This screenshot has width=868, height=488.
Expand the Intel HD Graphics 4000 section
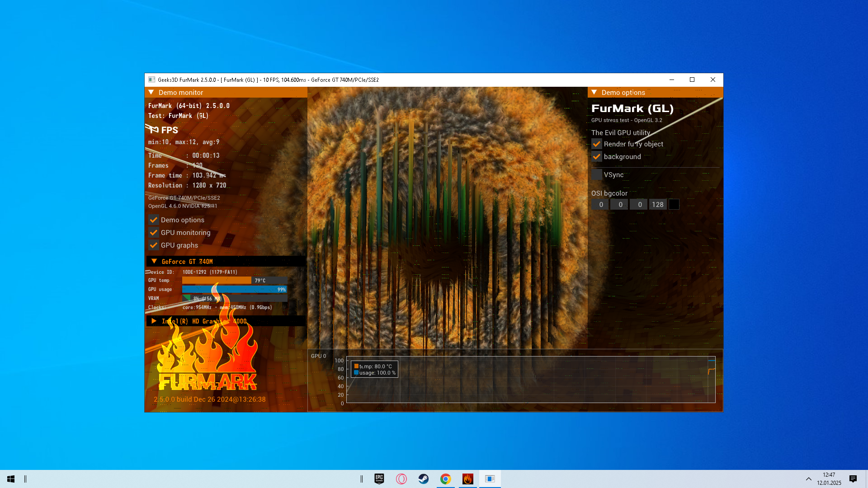(154, 321)
